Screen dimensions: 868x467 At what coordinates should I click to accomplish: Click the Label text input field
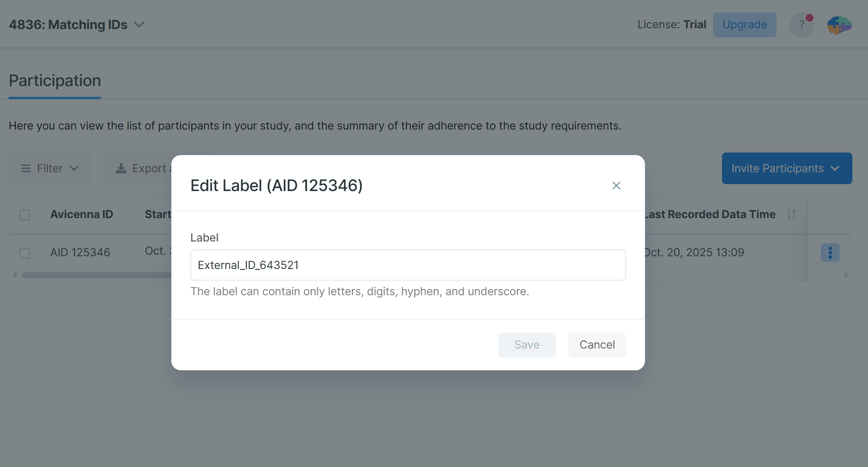pyautogui.click(x=408, y=265)
